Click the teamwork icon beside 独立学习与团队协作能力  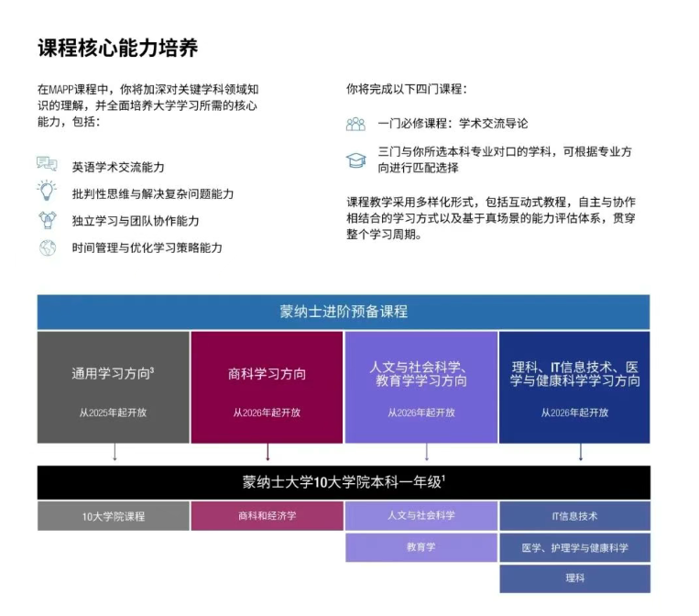pyautogui.click(x=47, y=220)
